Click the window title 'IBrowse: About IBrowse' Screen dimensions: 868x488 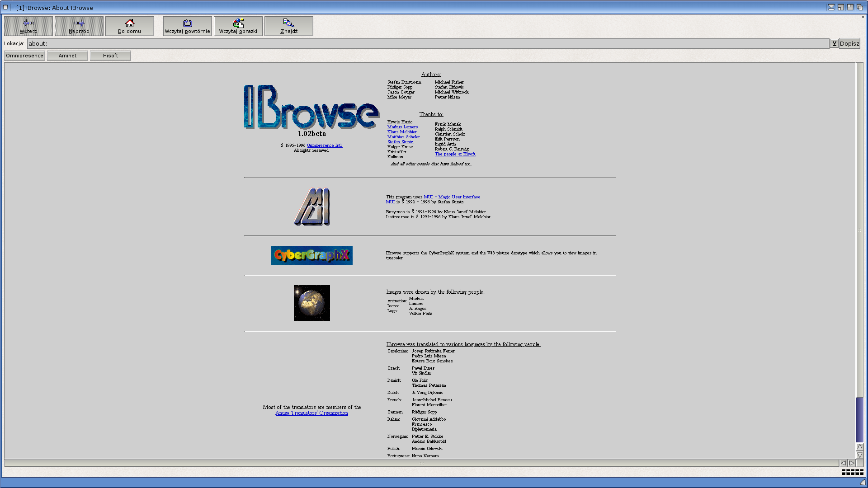click(x=59, y=8)
